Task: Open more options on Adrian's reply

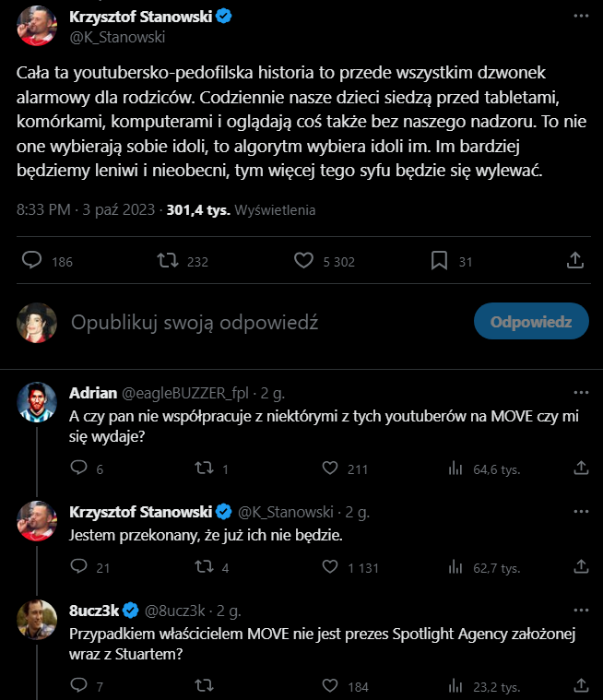Action: point(578,393)
